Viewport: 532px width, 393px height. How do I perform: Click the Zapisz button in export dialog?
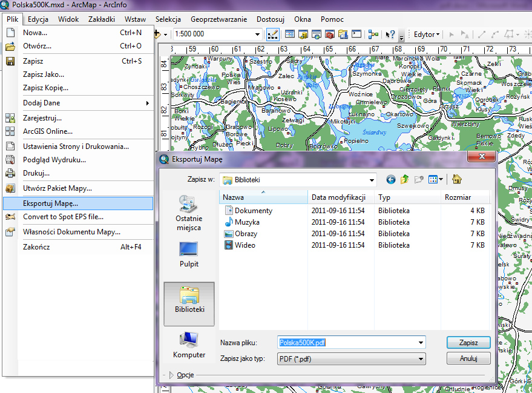[x=468, y=343]
